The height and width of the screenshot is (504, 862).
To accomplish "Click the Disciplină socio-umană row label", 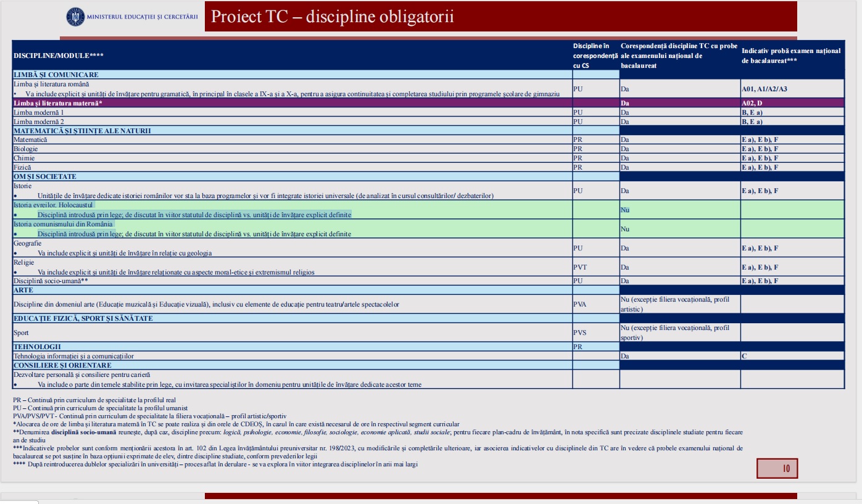I will pos(51,281).
